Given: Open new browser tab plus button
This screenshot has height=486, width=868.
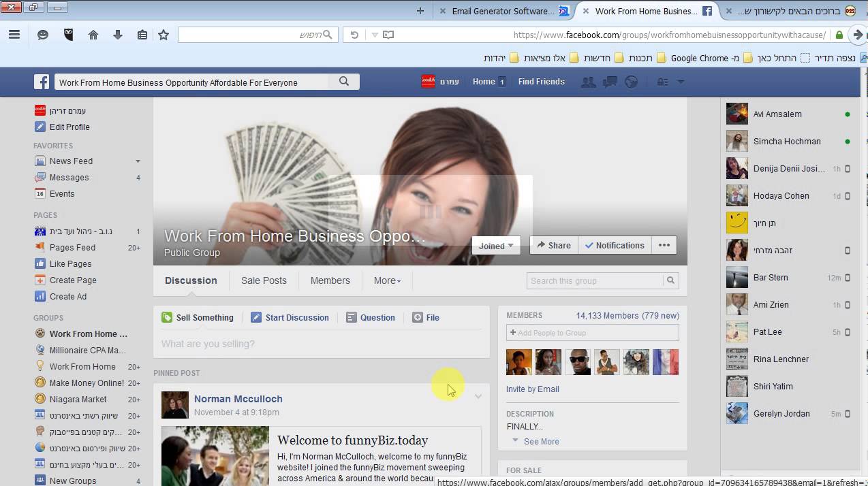Looking at the screenshot, I should pos(420,11).
